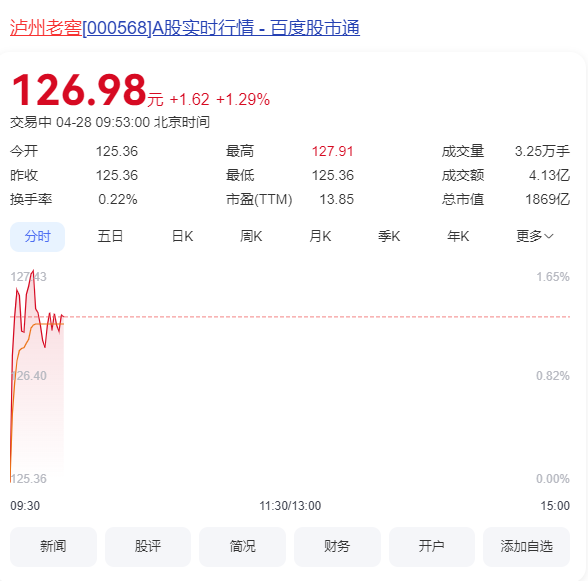Screen dimensions: 588x581
Task: Click the price change +1.62
Action: pyautogui.click(x=189, y=100)
